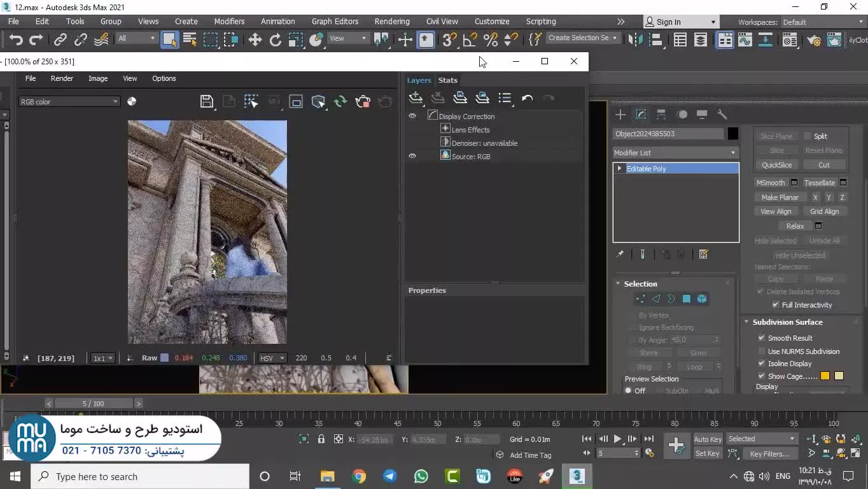This screenshot has height=489, width=868.
Task: Open Telegram from the taskbar
Action: click(x=389, y=476)
